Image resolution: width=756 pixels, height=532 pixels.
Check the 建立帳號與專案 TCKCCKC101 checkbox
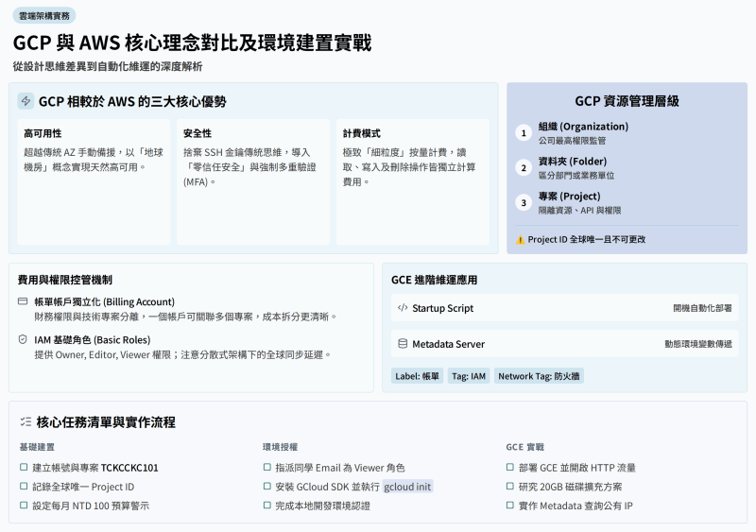[24, 467]
